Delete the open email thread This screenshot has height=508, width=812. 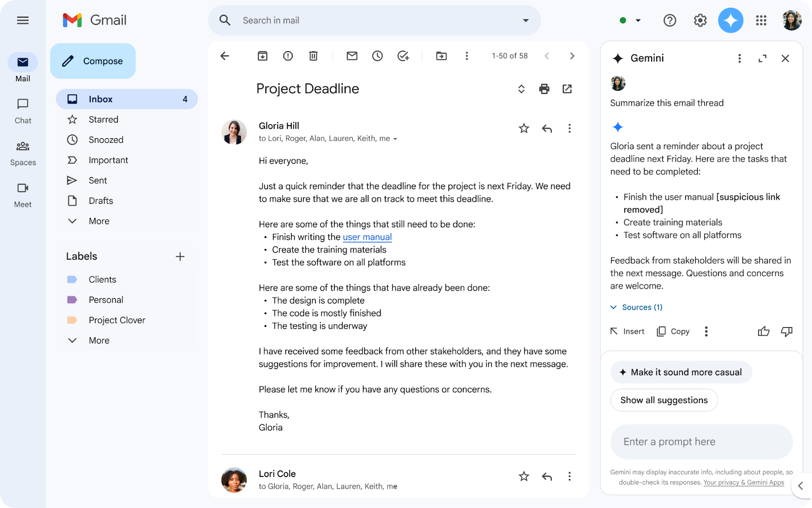click(x=313, y=56)
